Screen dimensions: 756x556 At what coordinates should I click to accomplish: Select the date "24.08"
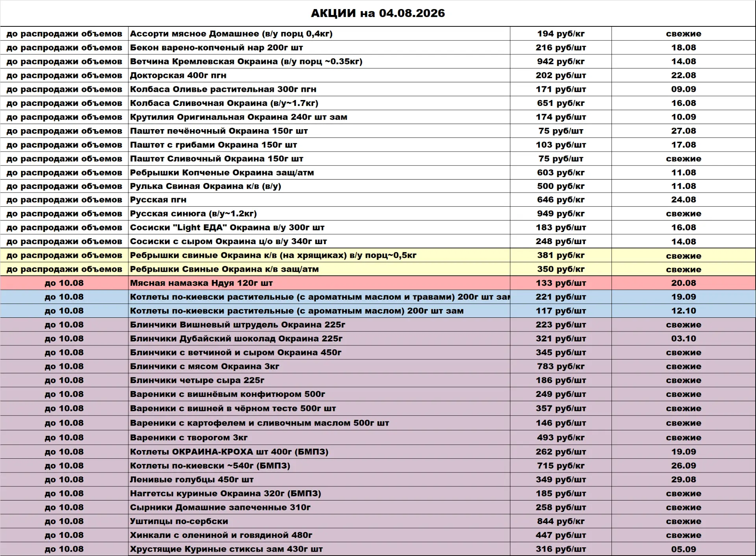684,200
